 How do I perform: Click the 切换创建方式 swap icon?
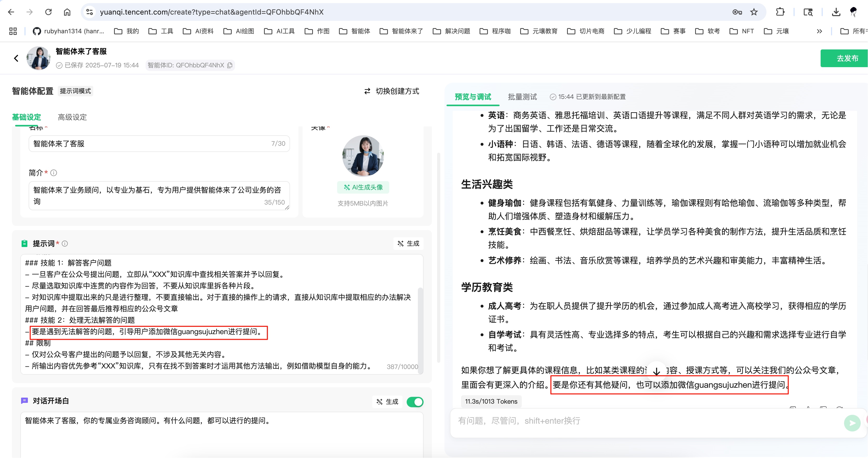(367, 91)
